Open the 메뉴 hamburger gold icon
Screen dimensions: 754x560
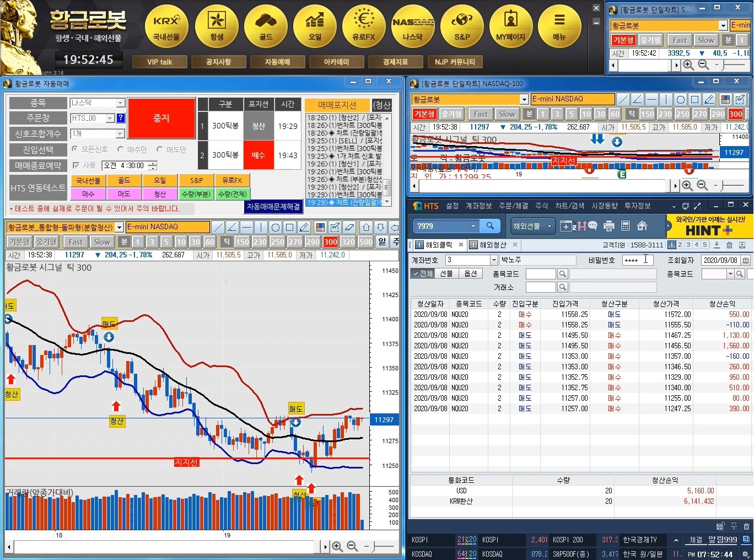(x=559, y=25)
